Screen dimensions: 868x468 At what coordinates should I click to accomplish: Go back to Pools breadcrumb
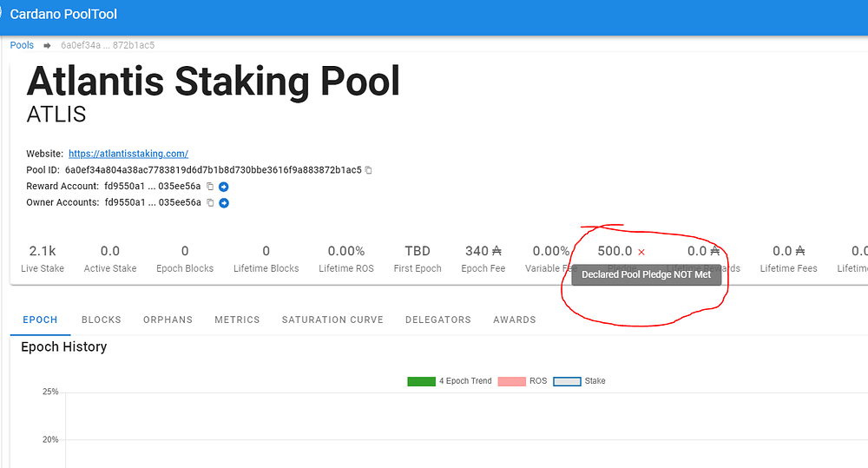(22, 45)
